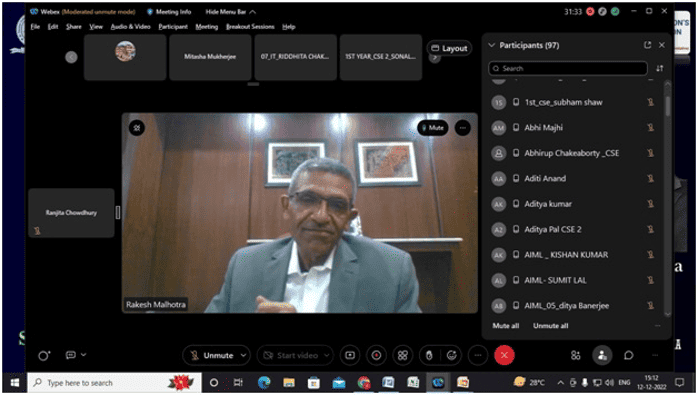Toggle mic for Abhi Majhi
The image size is (700, 395).
click(650, 128)
